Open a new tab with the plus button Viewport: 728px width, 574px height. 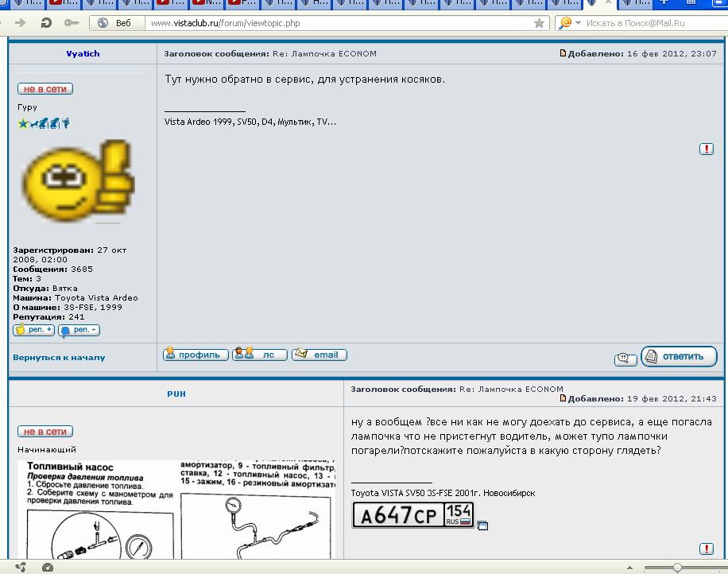pos(664,3)
